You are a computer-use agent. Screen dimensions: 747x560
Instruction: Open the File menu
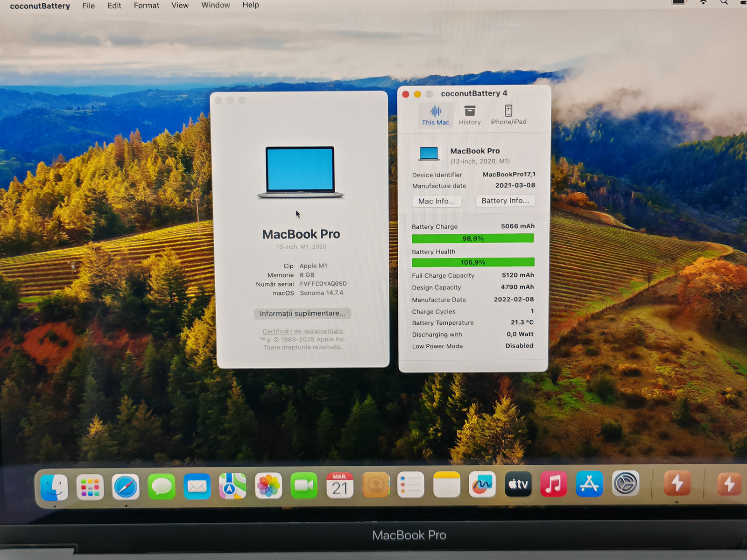coord(89,6)
